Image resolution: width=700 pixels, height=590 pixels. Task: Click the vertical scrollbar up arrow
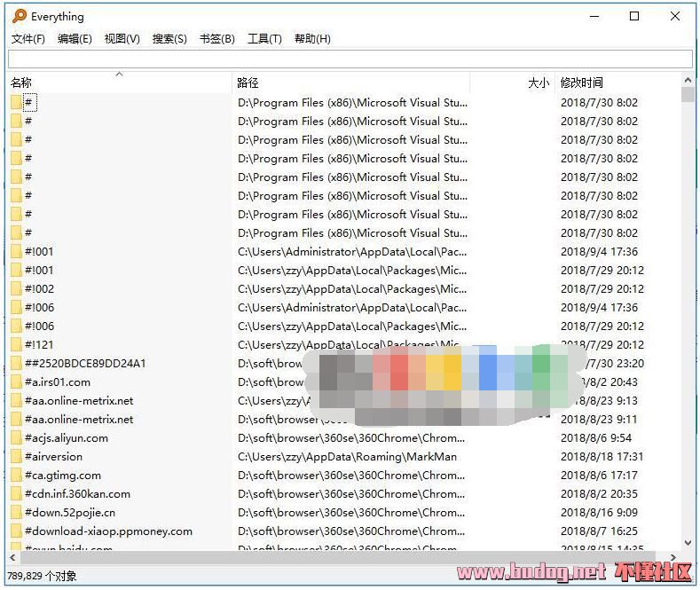tap(688, 81)
